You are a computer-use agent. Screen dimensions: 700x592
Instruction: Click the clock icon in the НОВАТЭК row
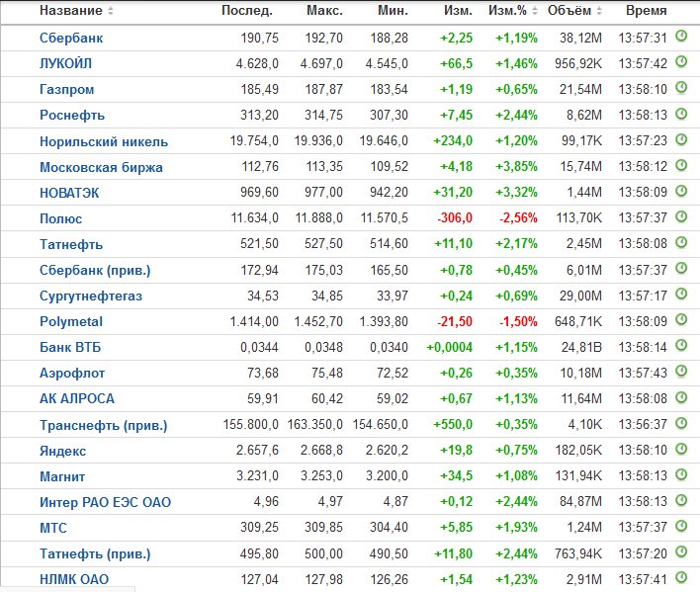click(x=681, y=191)
